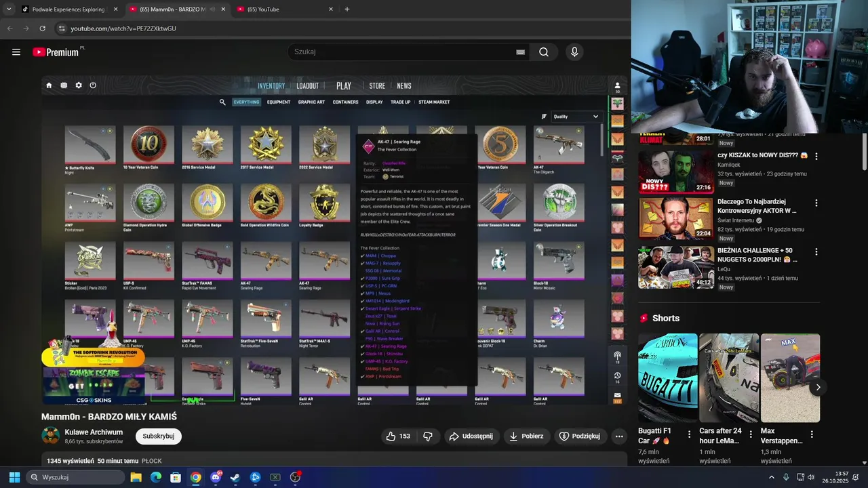This screenshot has width=868, height=488.
Task: Open tab search chevron at top-left
Action: click(x=9, y=9)
